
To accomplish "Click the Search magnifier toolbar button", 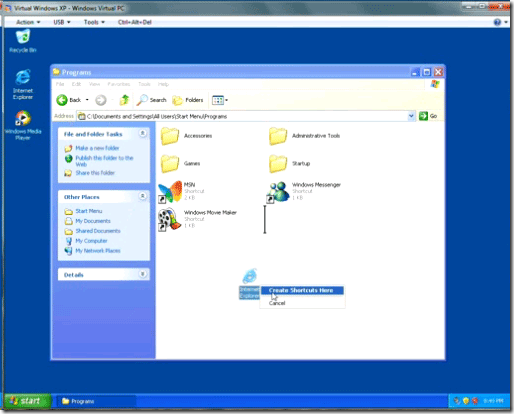I will coord(151,100).
